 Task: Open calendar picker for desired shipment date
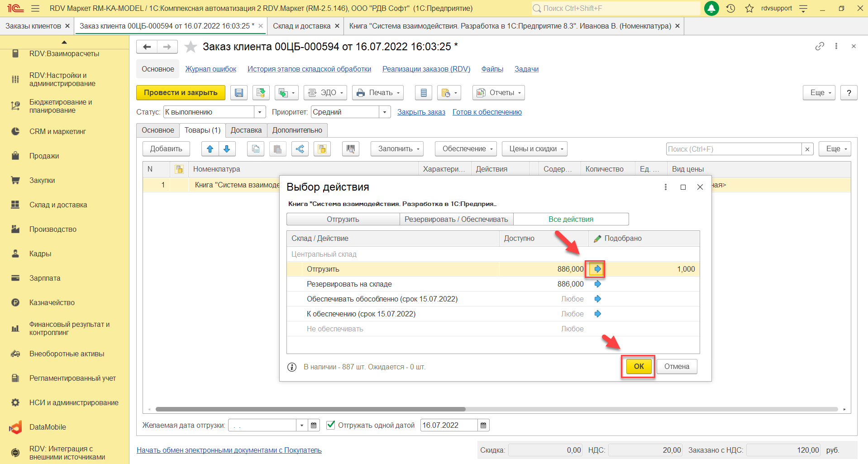click(x=314, y=425)
